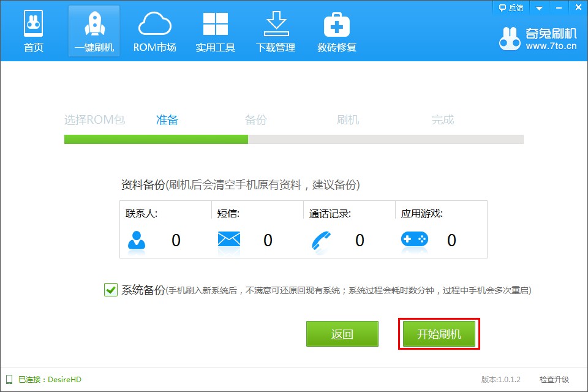Viewport: 588px width, 392px height.
Task: Click the 短信 label
Action: click(x=228, y=213)
